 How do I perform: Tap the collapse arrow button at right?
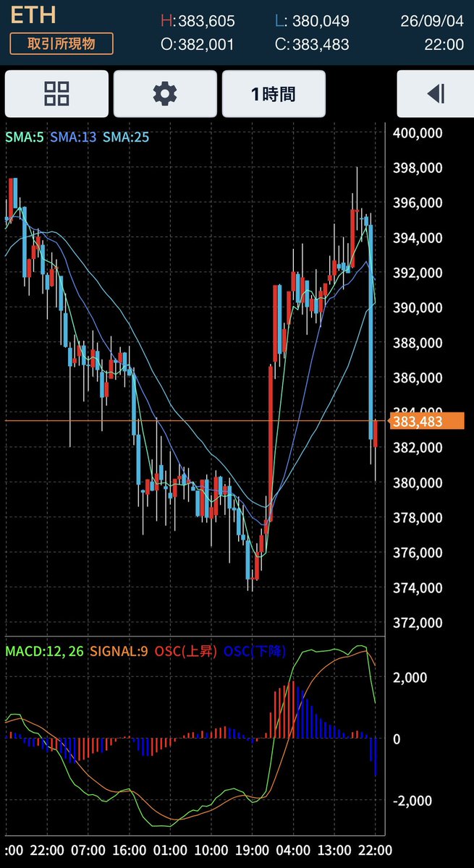[x=436, y=93]
